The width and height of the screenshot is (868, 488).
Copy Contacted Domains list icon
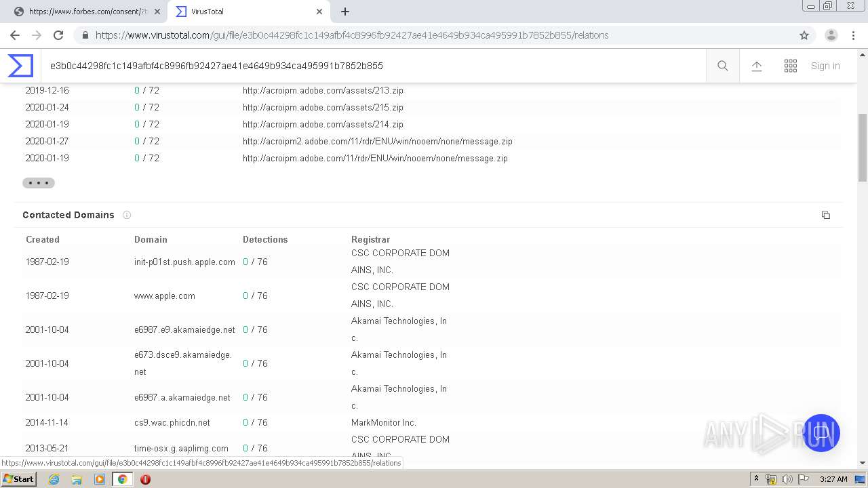click(x=826, y=215)
